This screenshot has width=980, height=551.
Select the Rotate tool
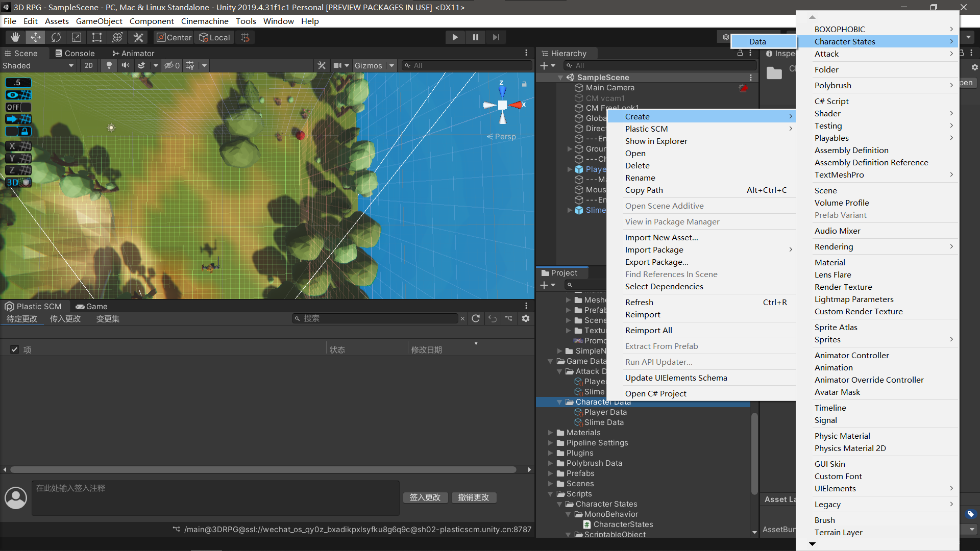point(56,37)
